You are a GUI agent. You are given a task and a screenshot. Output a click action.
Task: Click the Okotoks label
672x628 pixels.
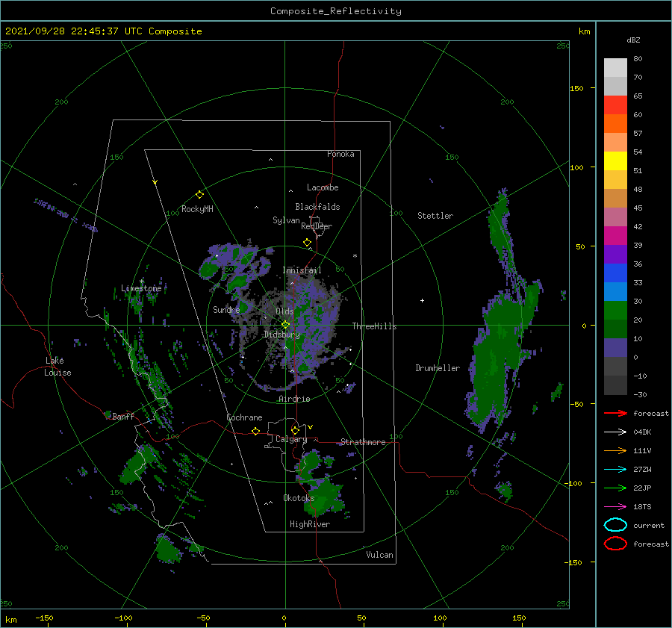click(x=299, y=498)
